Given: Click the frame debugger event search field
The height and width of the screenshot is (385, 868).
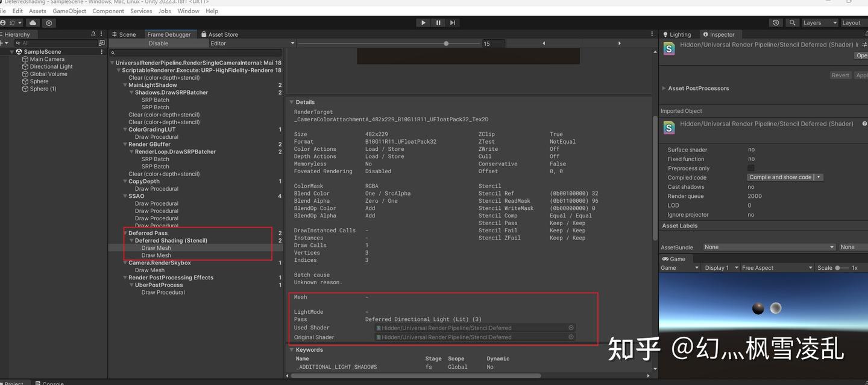Looking at the screenshot, I should pos(196,52).
